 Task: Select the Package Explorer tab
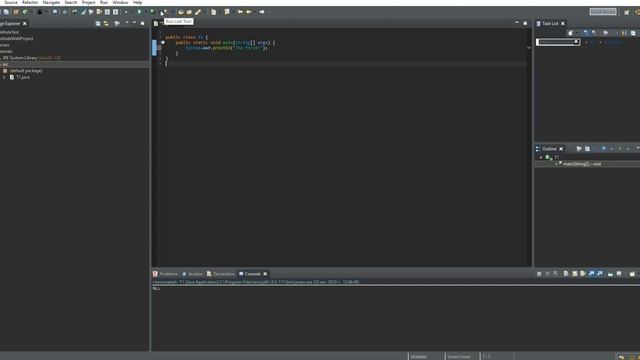click(x=10, y=24)
